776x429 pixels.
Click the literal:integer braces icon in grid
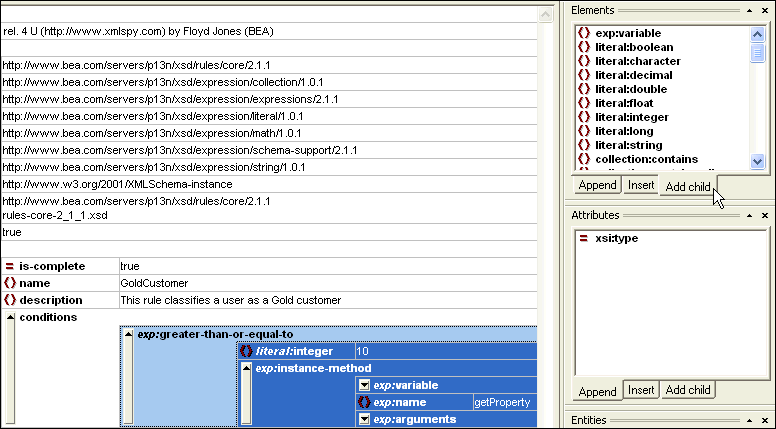click(x=246, y=351)
